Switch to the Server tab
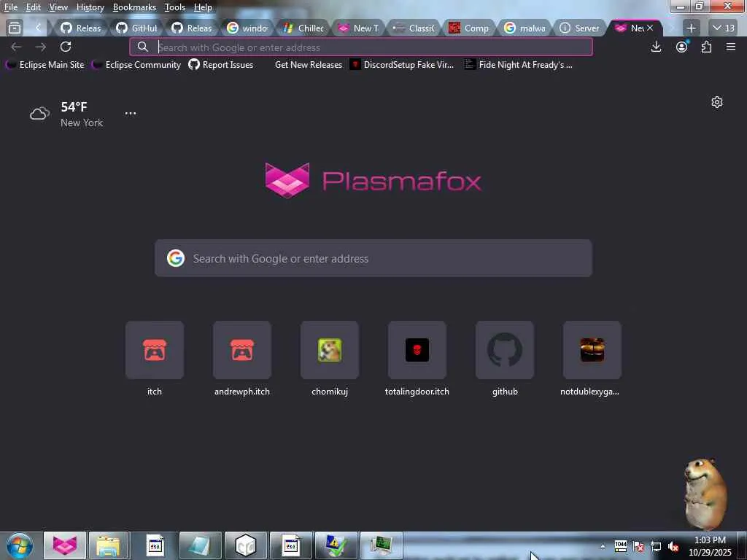The width and height of the screenshot is (747, 560). 580,28
